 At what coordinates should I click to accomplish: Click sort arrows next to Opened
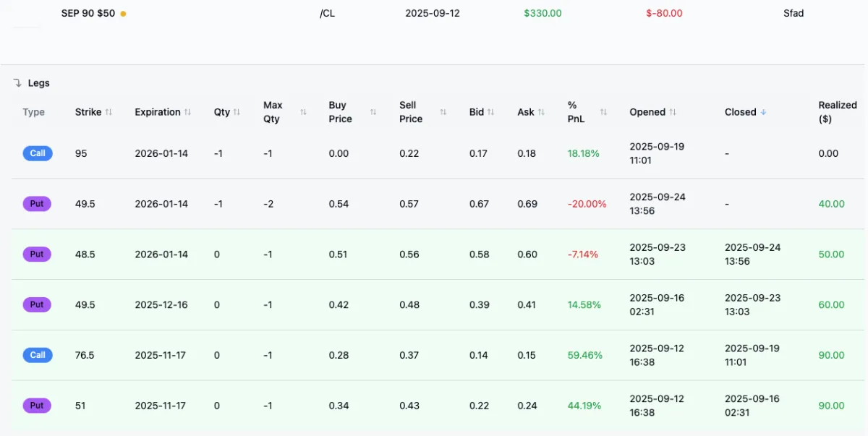pos(673,112)
